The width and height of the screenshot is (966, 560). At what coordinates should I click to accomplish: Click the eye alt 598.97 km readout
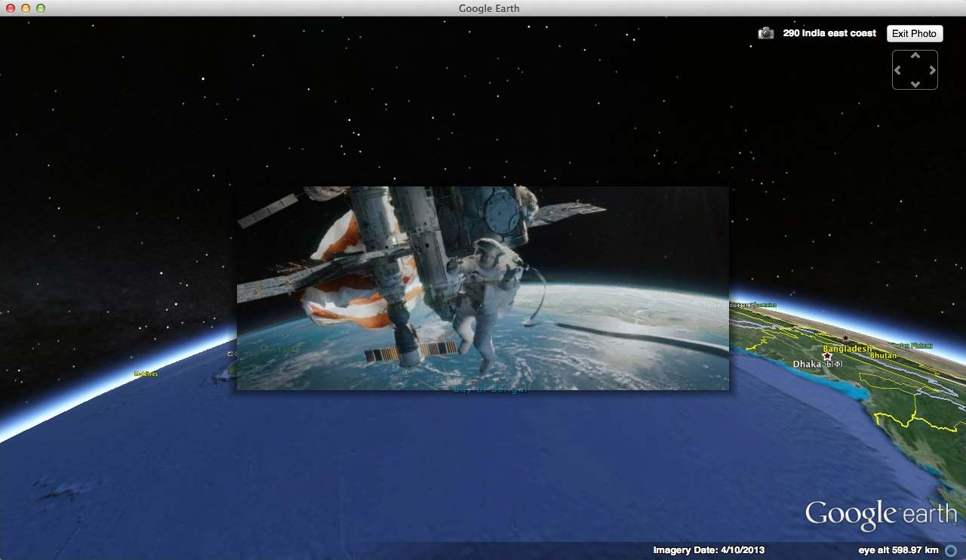point(898,550)
